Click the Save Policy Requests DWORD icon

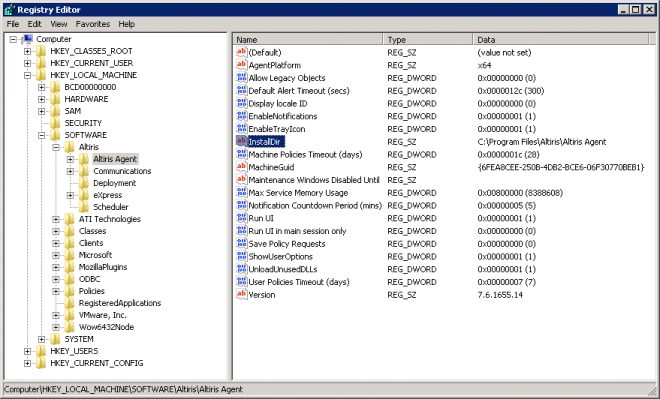[241, 244]
